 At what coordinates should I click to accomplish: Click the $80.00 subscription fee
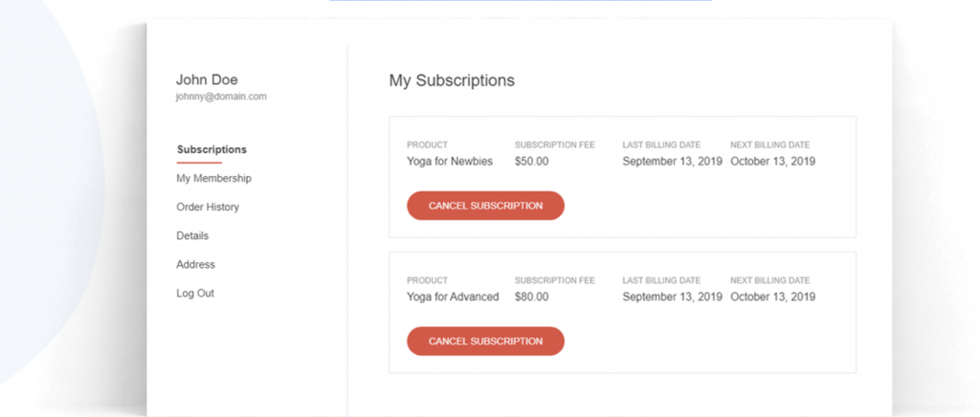click(532, 296)
